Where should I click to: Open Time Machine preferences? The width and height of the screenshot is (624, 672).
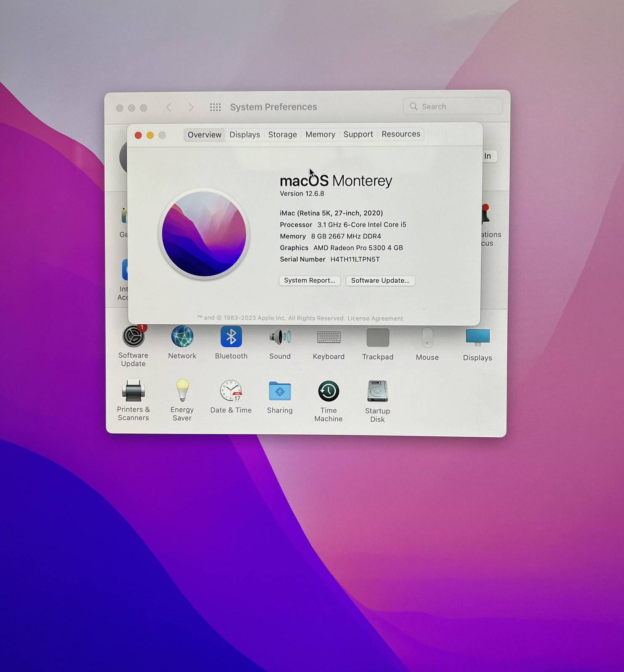point(329,391)
